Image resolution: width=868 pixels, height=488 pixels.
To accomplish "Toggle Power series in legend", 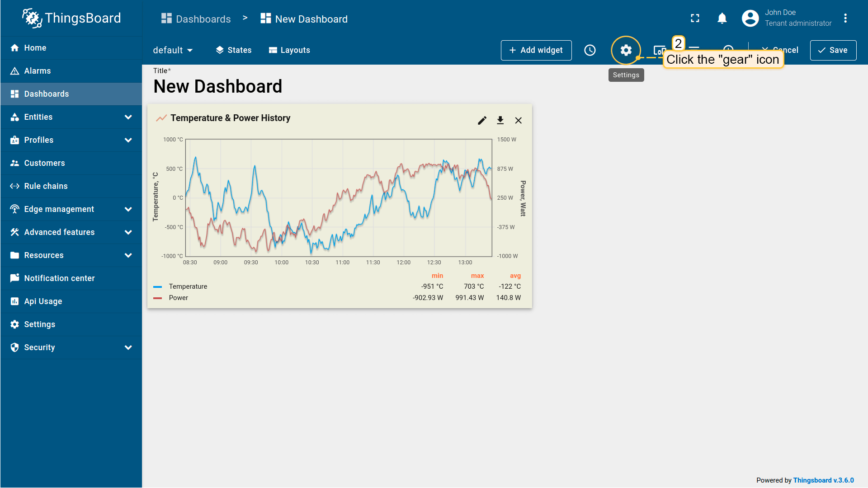I will coord(178,298).
